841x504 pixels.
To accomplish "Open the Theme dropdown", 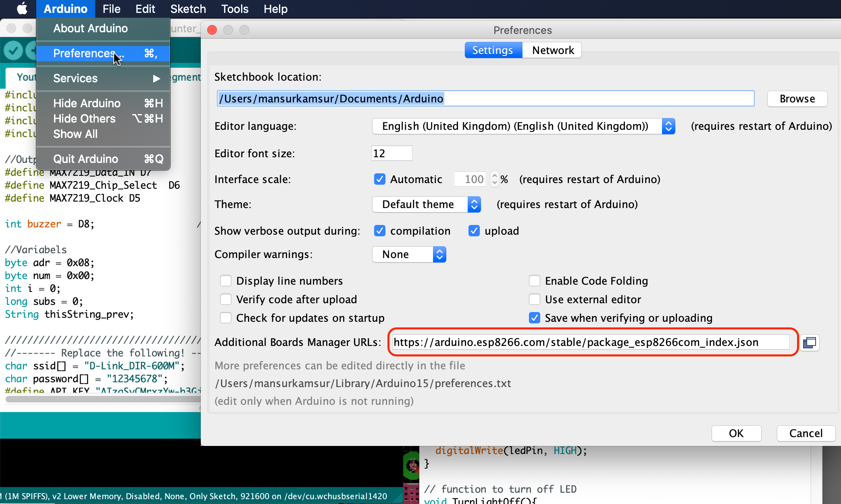I will (427, 204).
